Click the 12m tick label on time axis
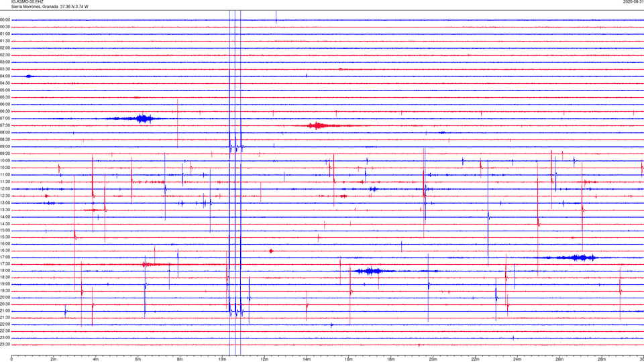This screenshot has height=362, width=644. tap(264, 359)
